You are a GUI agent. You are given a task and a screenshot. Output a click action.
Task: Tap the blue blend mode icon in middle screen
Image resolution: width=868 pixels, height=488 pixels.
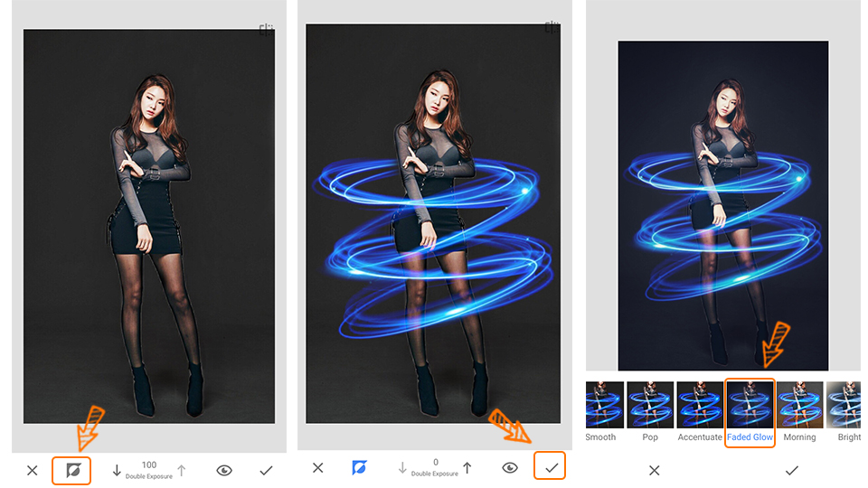click(359, 468)
